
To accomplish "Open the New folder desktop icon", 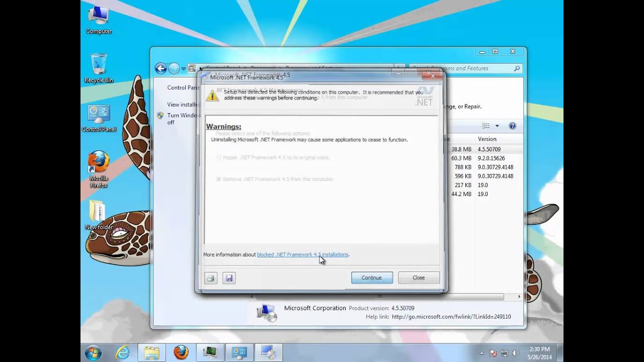I will (99, 215).
